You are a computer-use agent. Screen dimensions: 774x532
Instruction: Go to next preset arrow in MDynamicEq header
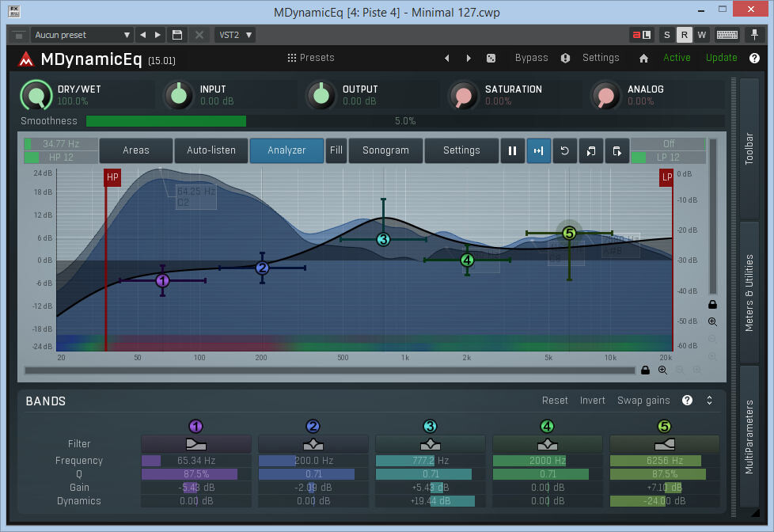(x=469, y=59)
